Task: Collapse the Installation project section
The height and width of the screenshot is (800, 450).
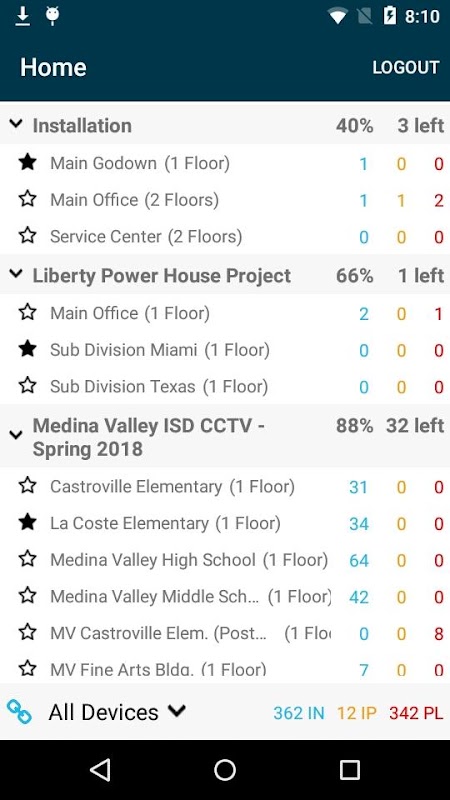Action: [16, 124]
